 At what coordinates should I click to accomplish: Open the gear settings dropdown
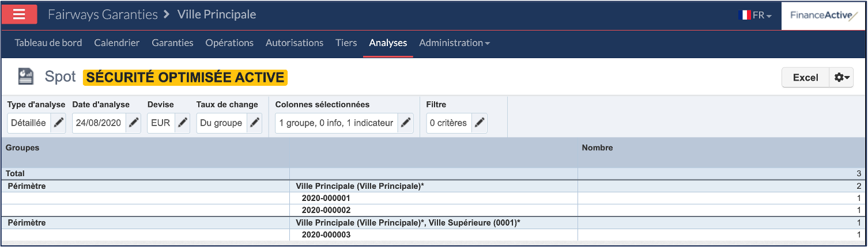pos(841,78)
